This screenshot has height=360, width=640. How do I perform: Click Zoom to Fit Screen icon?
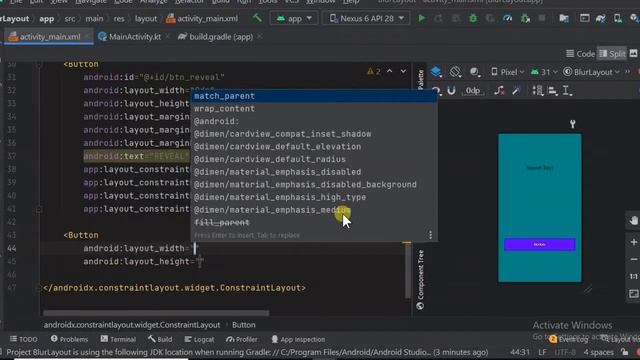tap(633, 293)
